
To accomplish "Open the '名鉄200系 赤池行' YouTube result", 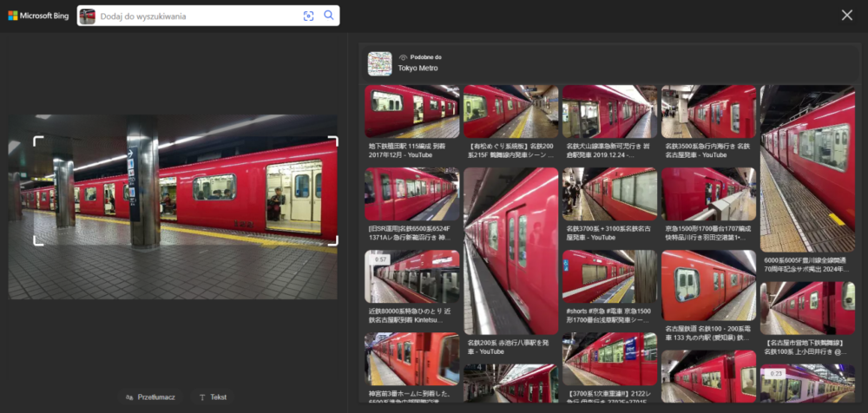I will coord(510,252).
